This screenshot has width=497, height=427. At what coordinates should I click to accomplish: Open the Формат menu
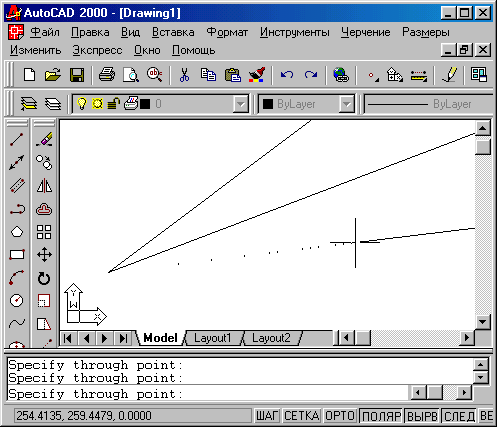coord(227,32)
